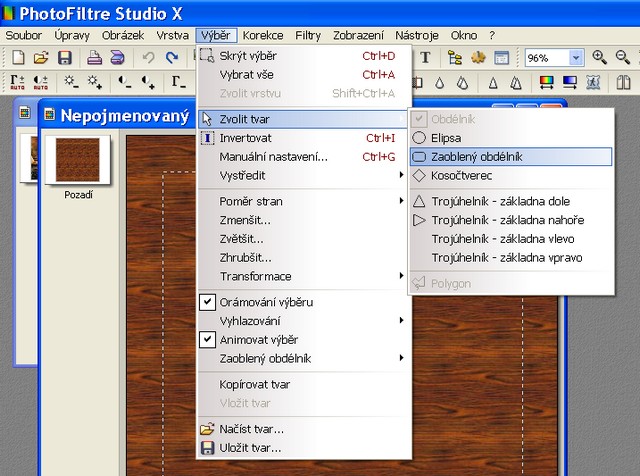640x476 pixels.
Task: Choose Trojúhelník - základna vpravo
Action: (511, 258)
